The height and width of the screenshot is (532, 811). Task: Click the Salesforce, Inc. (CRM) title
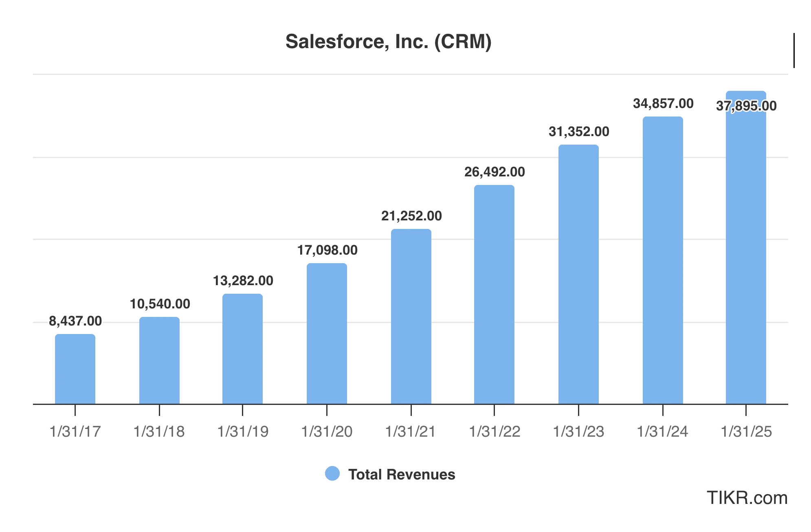pyautogui.click(x=388, y=42)
